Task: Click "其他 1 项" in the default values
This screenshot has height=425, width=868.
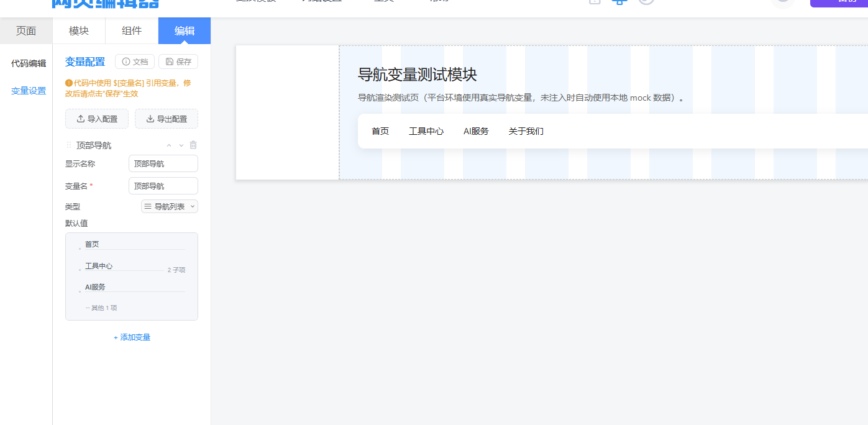Action: (x=101, y=308)
